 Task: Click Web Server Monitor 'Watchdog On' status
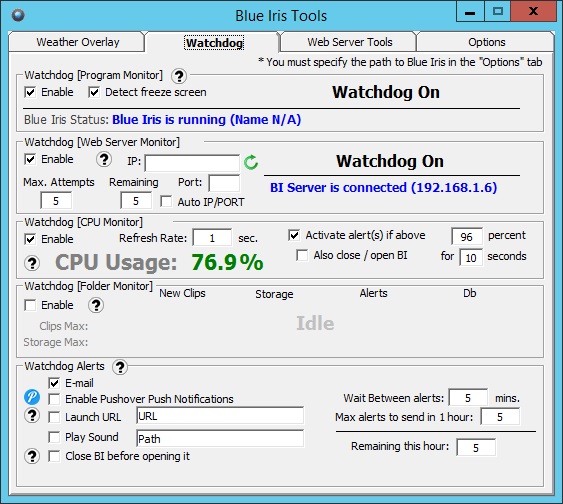[390, 161]
